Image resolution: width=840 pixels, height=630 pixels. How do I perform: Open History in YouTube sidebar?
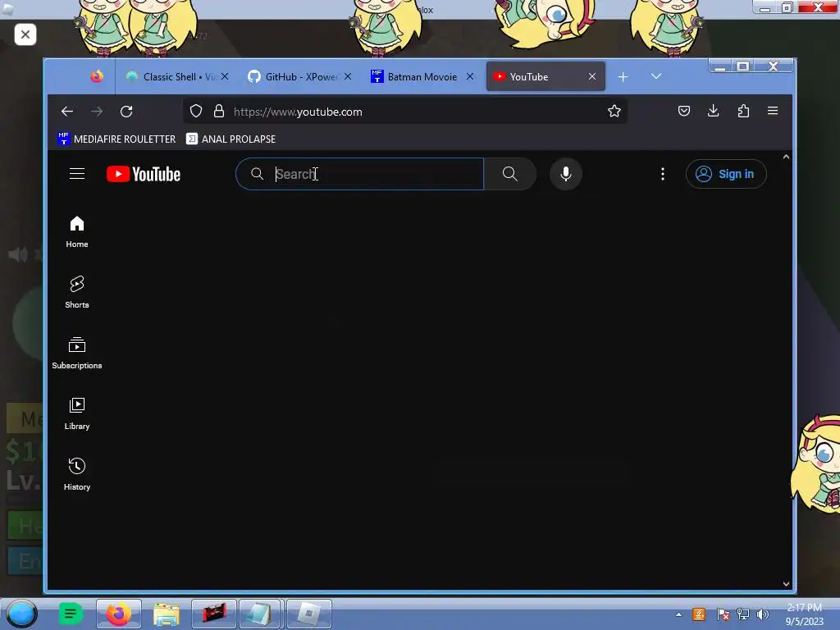77,474
